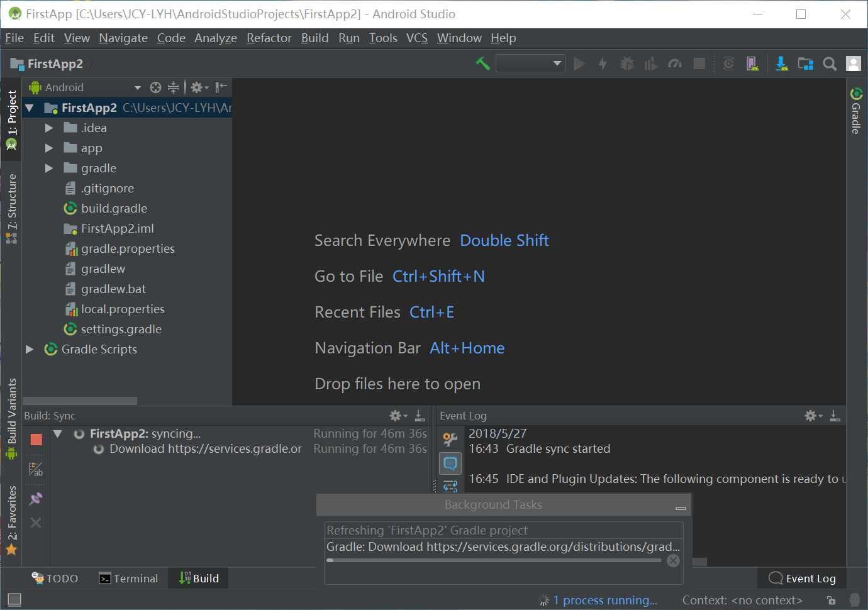Image resolution: width=868 pixels, height=610 pixels.
Task: Toggle balloon notifications icon in Event Log
Action: click(x=450, y=464)
